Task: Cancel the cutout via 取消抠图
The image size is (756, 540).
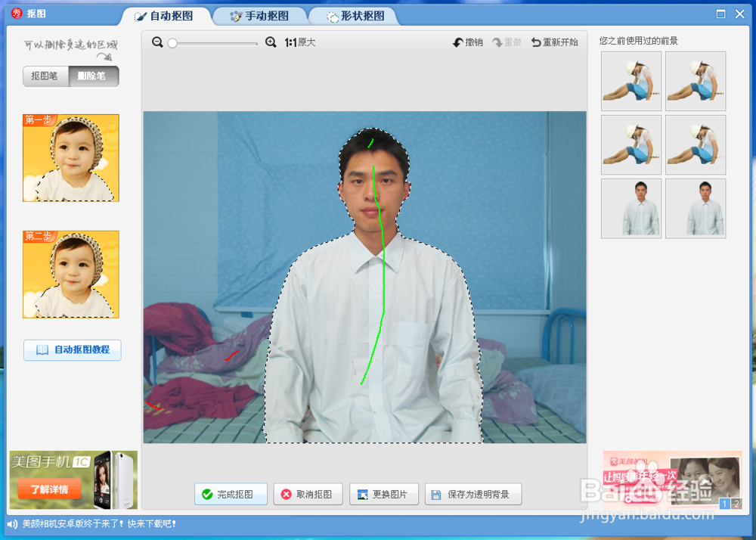Action: (x=308, y=494)
